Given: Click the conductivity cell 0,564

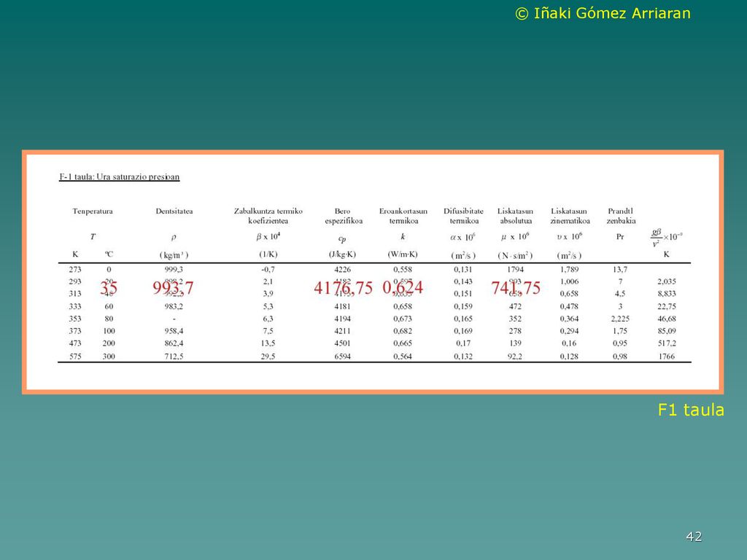Looking at the screenshot, I should click(x=403, y=356).
